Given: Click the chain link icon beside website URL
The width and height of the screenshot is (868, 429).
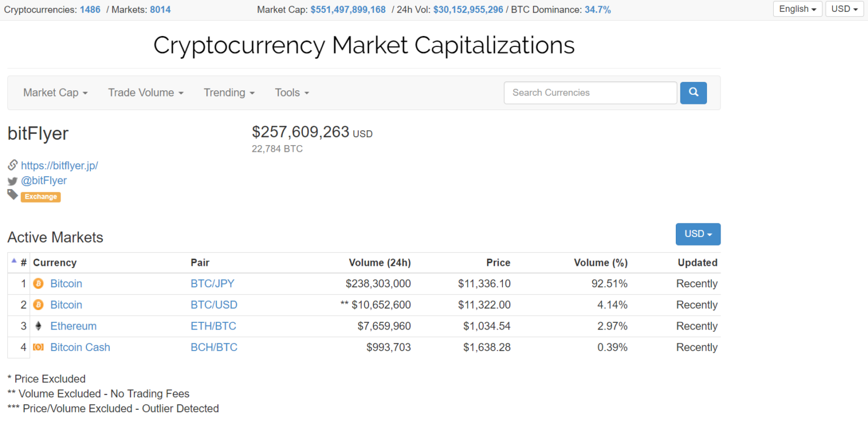Looking at the screenshot, I should click(x=12, y=165).
